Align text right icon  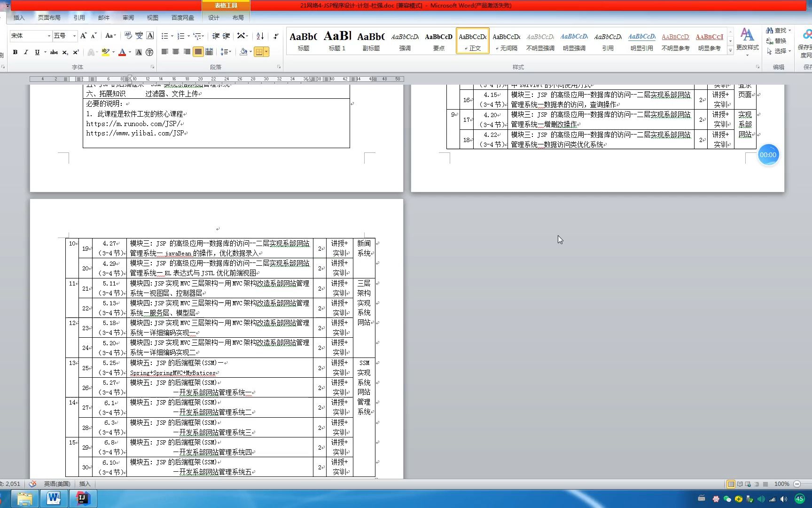point(187,52)
